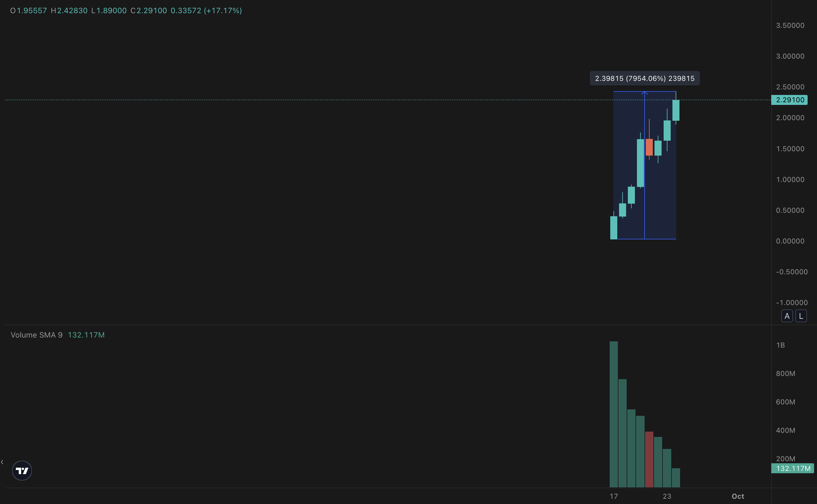Toggle auto scale with the A button
The width and height of the screenshot is (817, 504).
pos(787,316)
